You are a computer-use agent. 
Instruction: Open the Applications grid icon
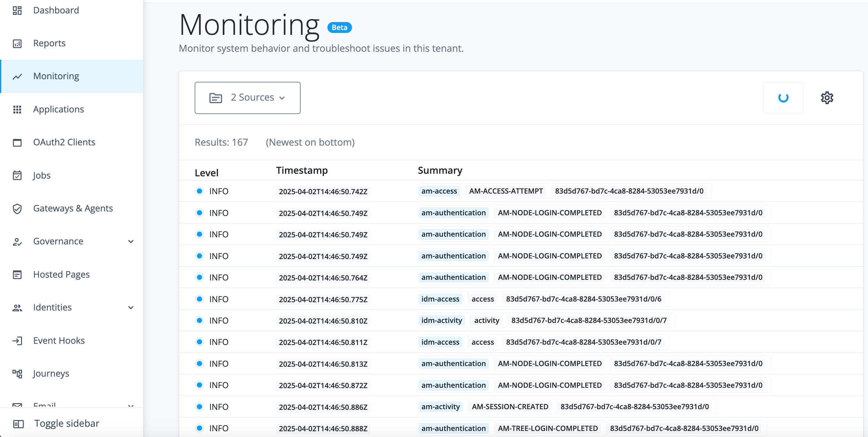(17, 110)
